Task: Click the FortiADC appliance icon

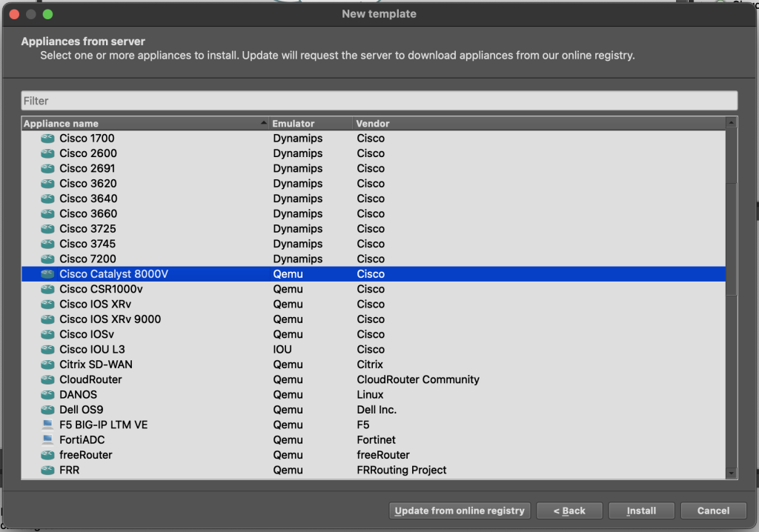Action: [x=47, y=440]
